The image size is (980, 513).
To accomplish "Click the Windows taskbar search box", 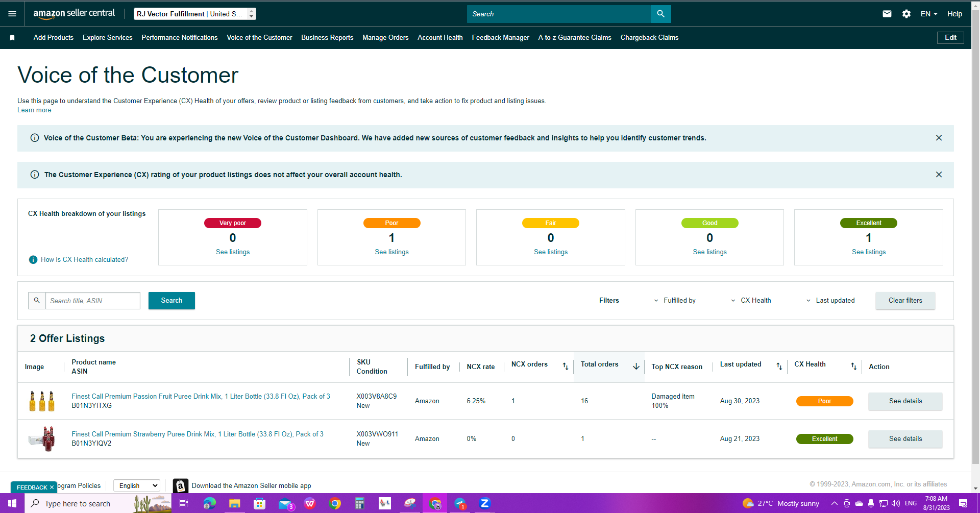I will click(x=98, y=503).
